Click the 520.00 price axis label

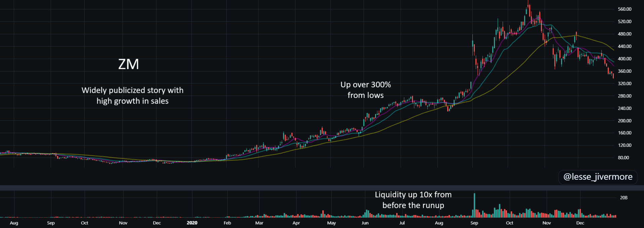625,21
